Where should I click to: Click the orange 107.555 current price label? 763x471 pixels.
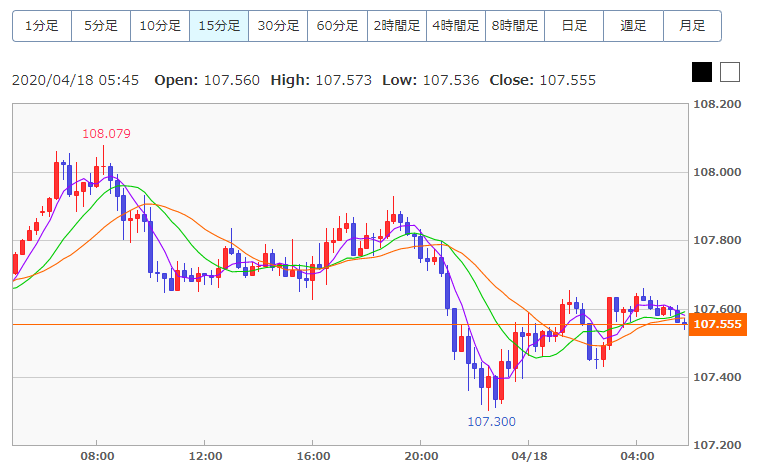tap(717, 324)
